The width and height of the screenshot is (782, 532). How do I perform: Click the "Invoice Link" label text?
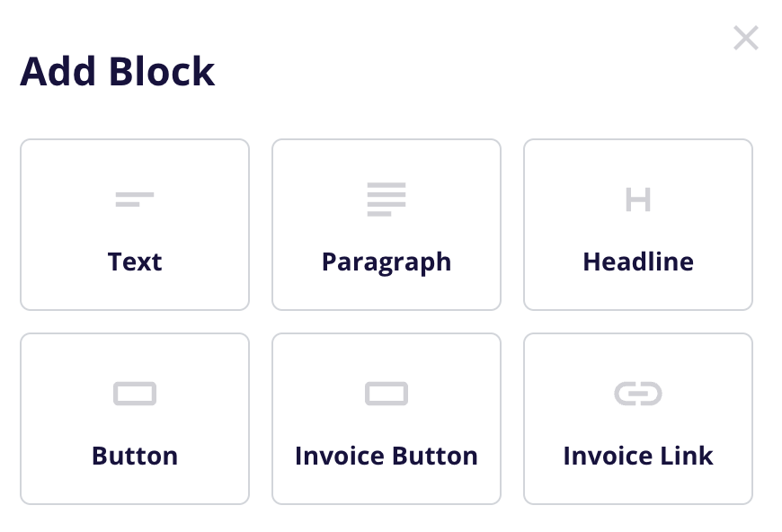pyautogui.click(x=638, y=456)
